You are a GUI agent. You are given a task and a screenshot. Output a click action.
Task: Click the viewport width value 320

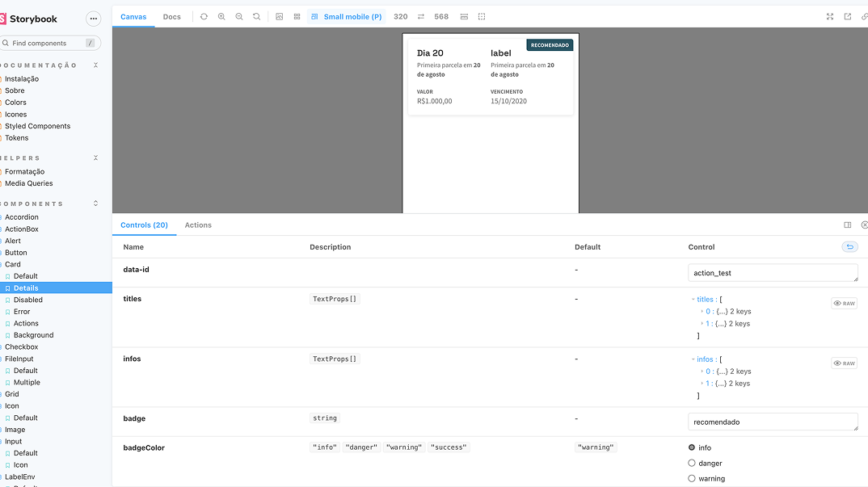[x=400, y=17]
